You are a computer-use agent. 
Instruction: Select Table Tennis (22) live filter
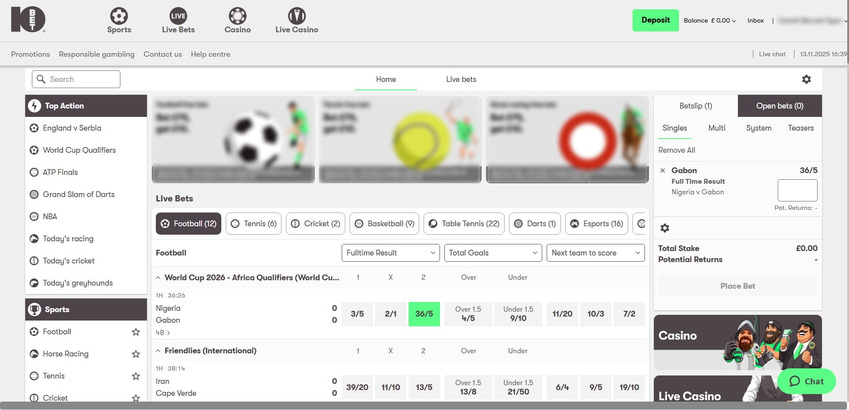click(464, 224)
